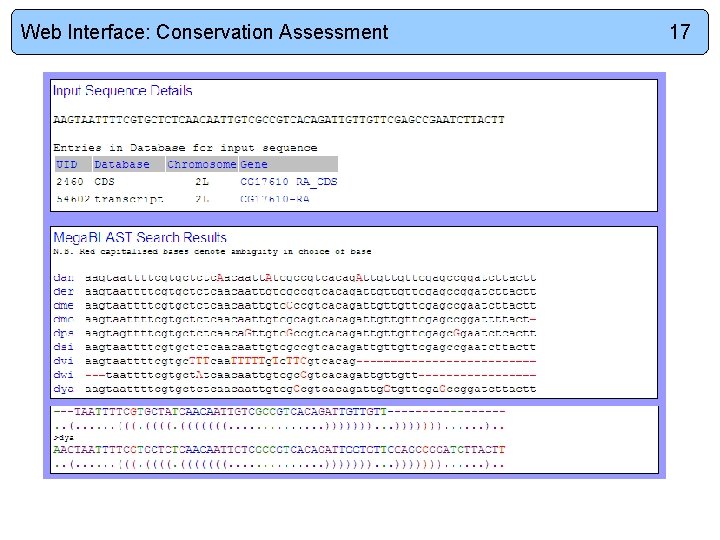Click the Gene column header
The height and width of the screenshot is (540, 720).
pyautogui.click(x=288, y=164)
